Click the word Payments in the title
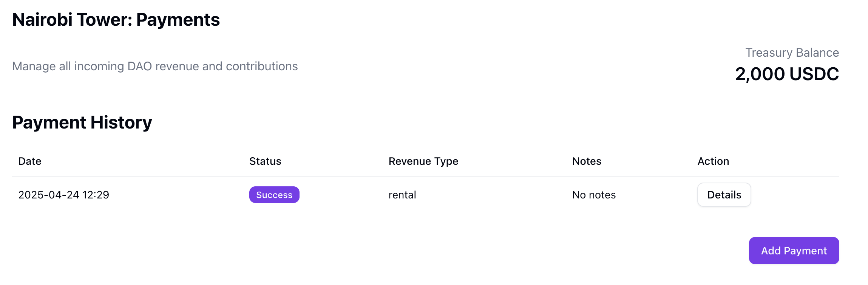Viewport: 868px width, 285px height. tap(178, 20)
